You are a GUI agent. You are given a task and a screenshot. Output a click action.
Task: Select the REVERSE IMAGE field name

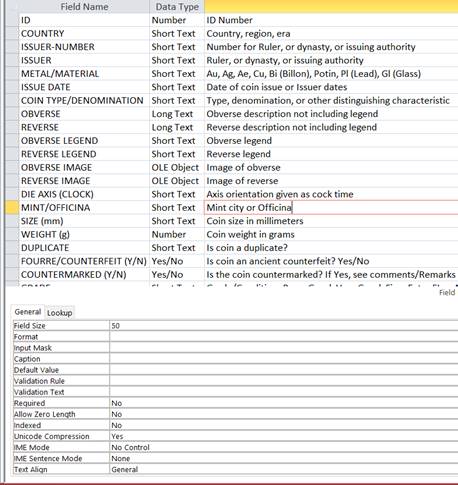[84, 181]
